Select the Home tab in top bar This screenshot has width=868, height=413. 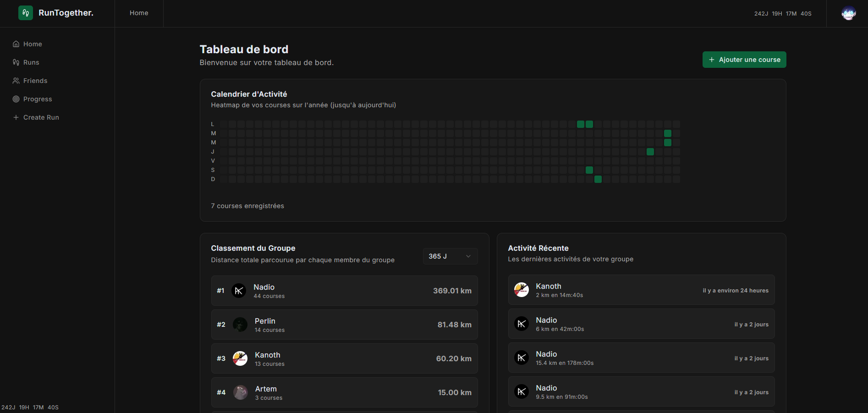click(x=139, y=13)
